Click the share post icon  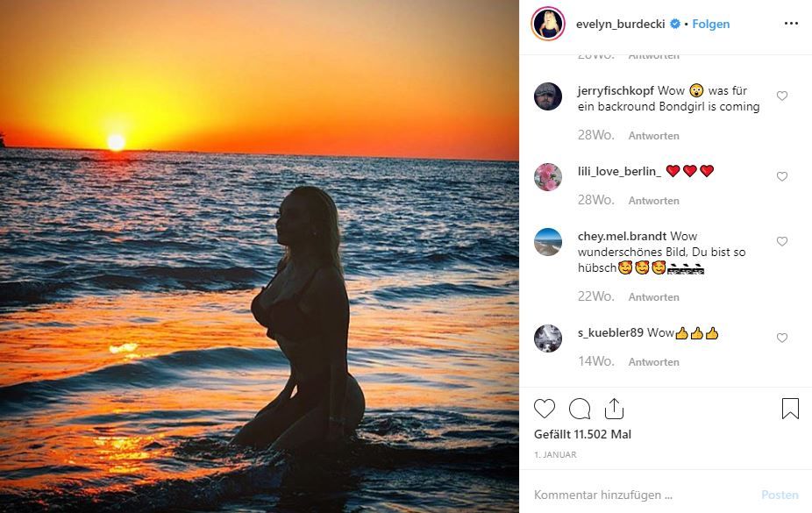[x=614, y=409]
